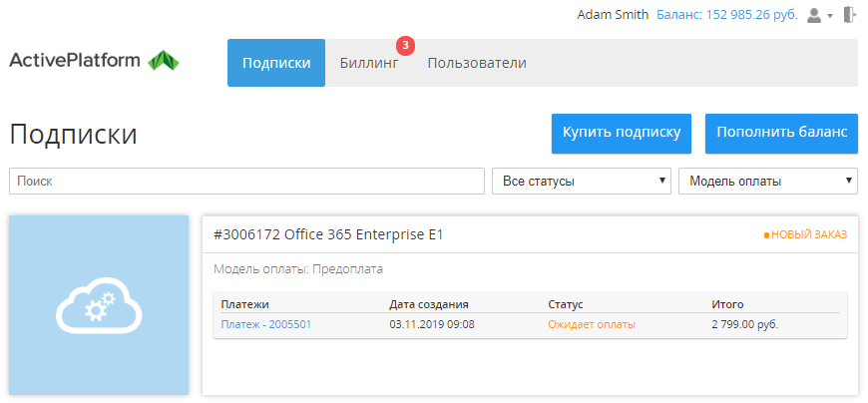Click the Пополнить баланс button
868x403 pixels.
point(781,134)
